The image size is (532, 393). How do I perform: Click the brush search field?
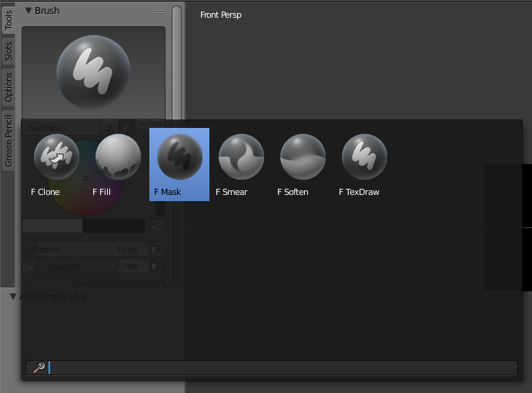272,368
